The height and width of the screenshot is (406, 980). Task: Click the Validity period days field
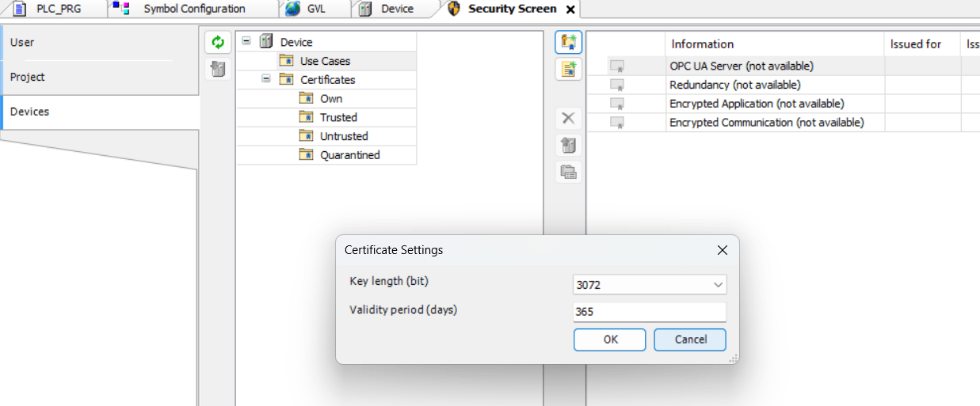(x=650, y=312)
